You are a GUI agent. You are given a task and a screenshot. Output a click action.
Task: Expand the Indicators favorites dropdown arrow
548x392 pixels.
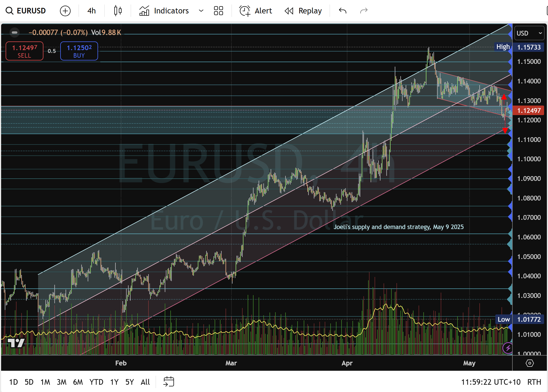[201, 11]
